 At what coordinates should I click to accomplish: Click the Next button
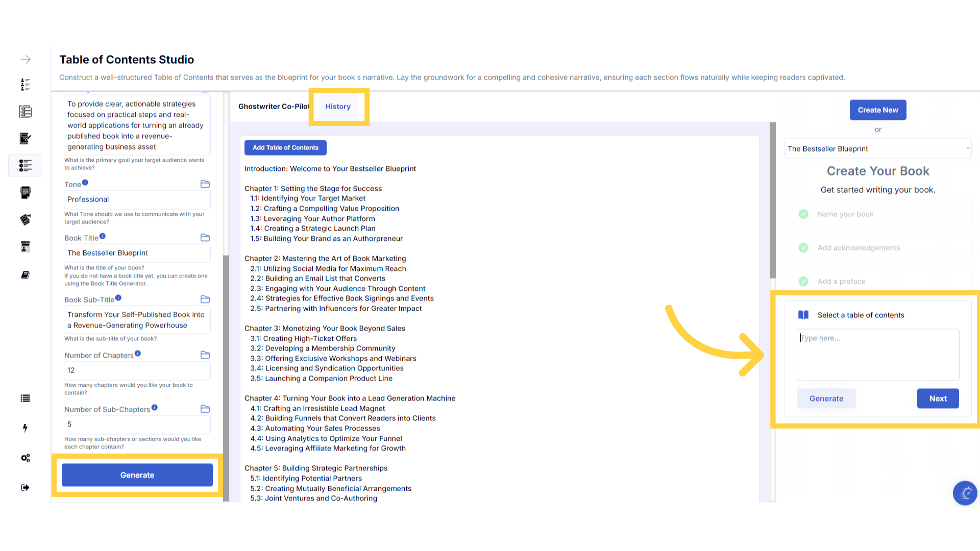(938, 399)
